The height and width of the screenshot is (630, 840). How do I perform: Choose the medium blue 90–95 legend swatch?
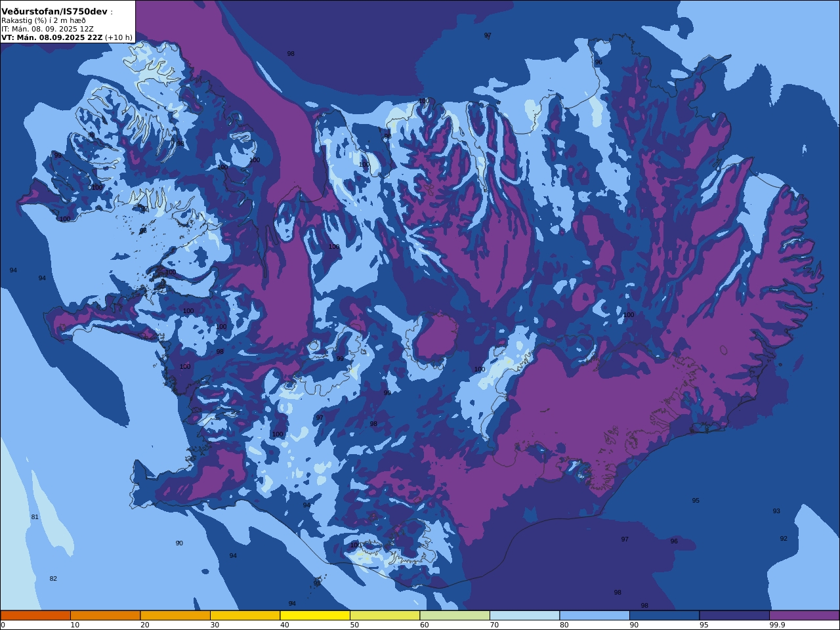pos(664,616)
